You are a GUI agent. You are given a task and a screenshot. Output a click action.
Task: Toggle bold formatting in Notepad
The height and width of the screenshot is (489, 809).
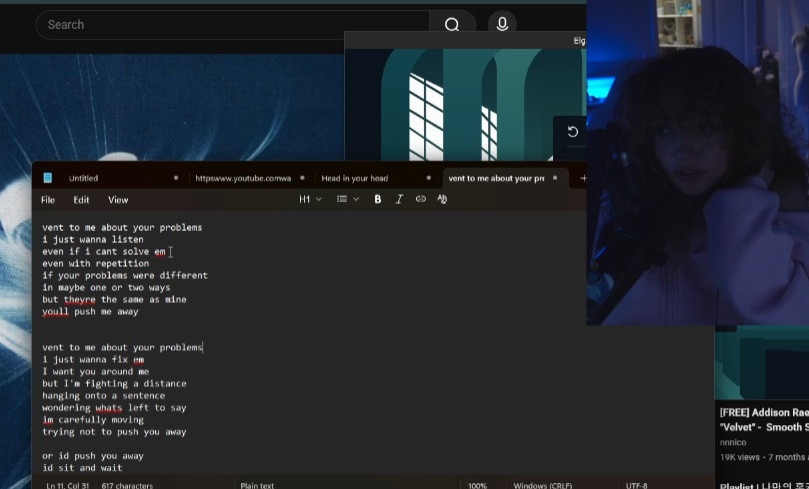click(x=378, y=199)
